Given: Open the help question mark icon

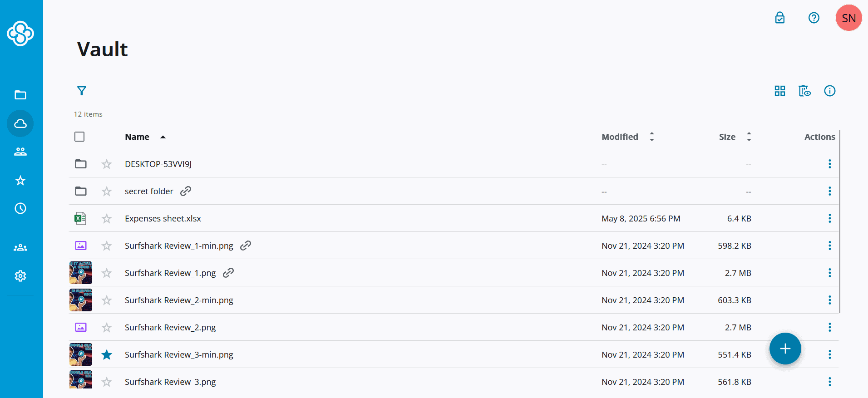Looking at the screenshot, I should tap(814, 18).
